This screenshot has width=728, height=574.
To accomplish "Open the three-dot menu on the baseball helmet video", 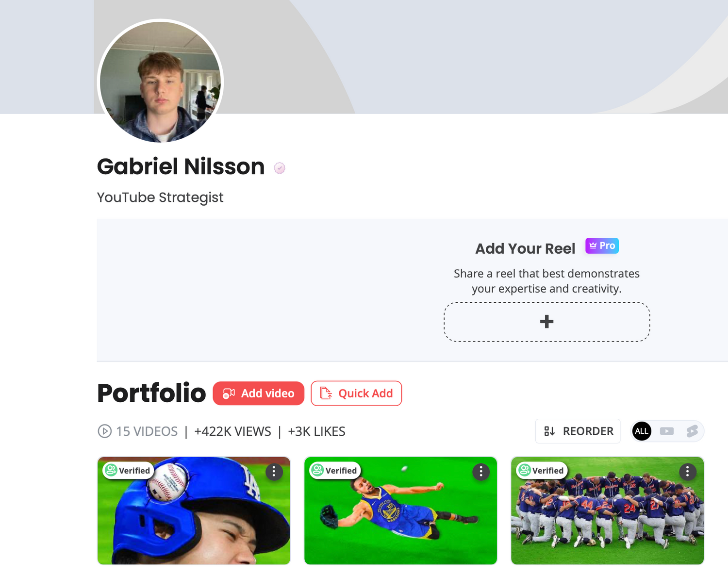I will pyautogui.click(x=274, y=472).
